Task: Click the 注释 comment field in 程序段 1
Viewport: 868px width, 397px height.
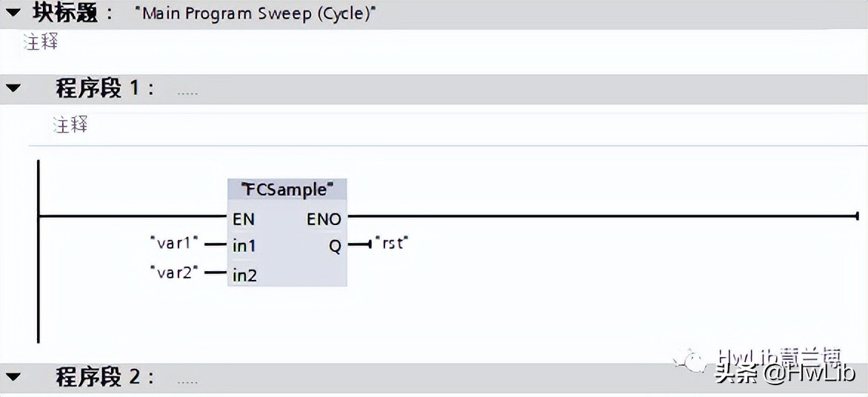Action: (70, 124)
